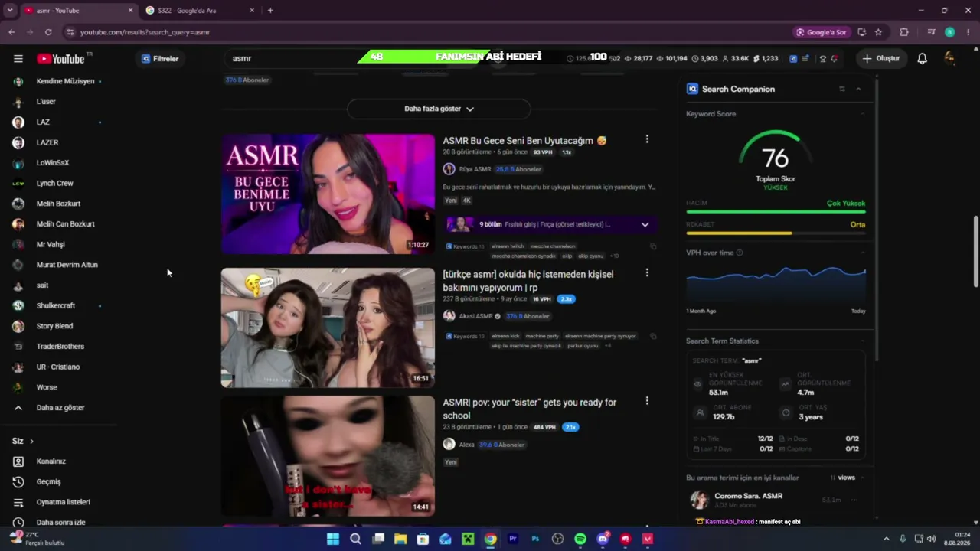Click the YouTube page vertical scrollbar
The image size is (980, 551).
tap(976, 253)
